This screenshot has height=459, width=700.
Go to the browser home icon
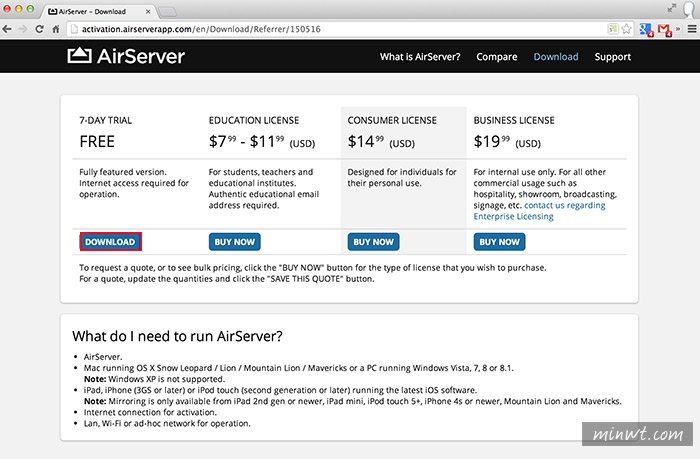(55, 29)
